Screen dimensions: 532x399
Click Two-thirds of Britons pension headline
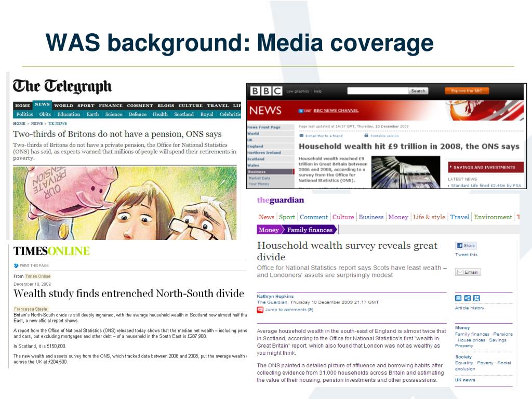tap(117, 134)
